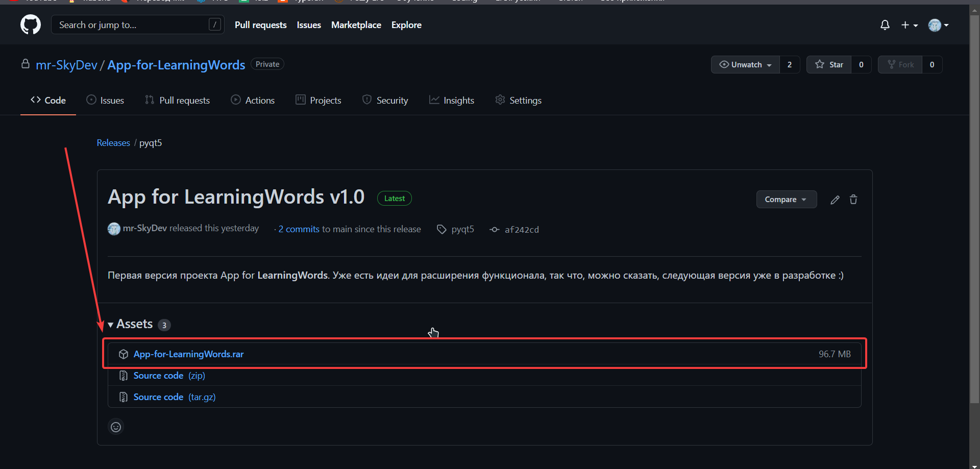The image size is (980, 469).
Task: Star the repository
Action: pyautogui.click(x=829, y=64)
